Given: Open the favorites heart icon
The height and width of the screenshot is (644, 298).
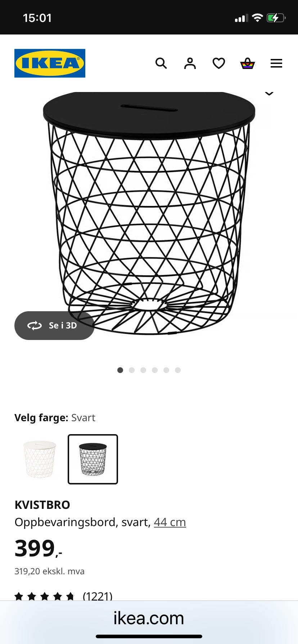Looking at the screenshot, I should (219, 64).
